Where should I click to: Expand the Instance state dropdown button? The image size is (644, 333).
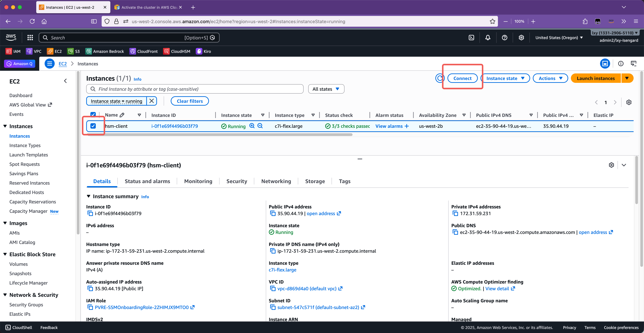505,78
